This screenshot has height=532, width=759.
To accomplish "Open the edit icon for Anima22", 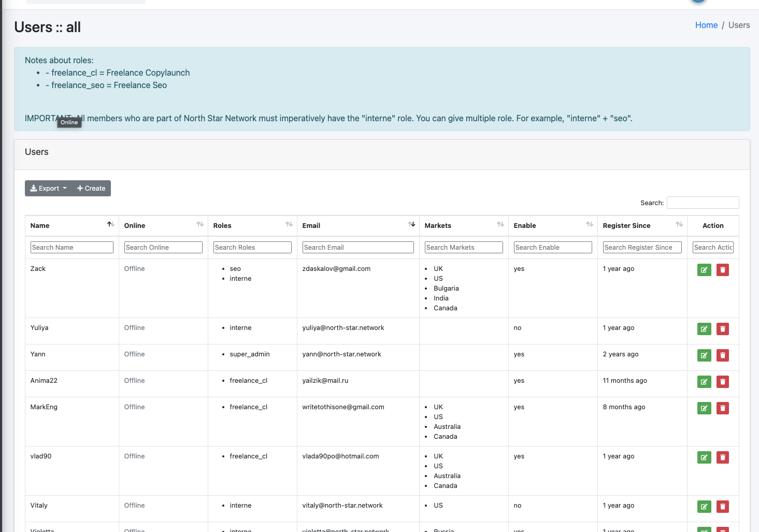I will coord(704,382).
